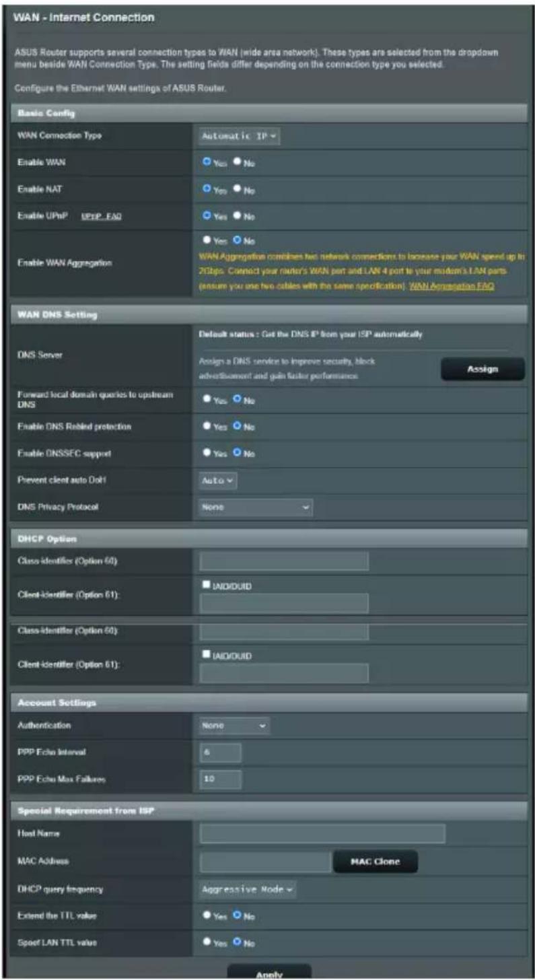Open the DNS Privacy Protocol dropdown
535x980 pixels.
(256, 507)
